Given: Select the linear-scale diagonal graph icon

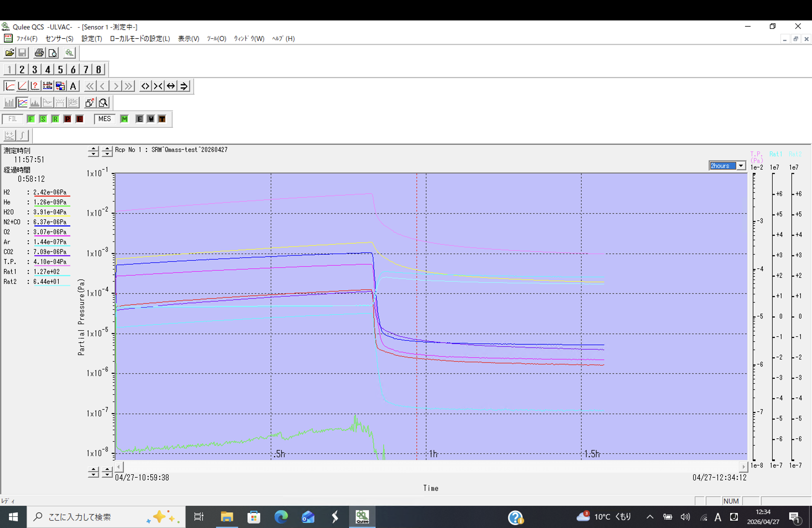Looking at the screenshot, I should [22, 86].
